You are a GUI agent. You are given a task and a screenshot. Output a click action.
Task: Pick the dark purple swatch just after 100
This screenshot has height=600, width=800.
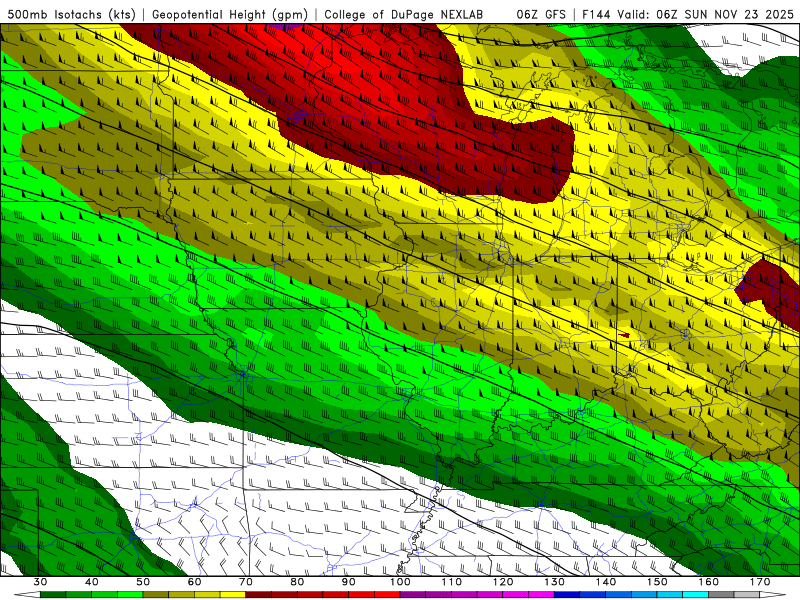click(413, 594)
